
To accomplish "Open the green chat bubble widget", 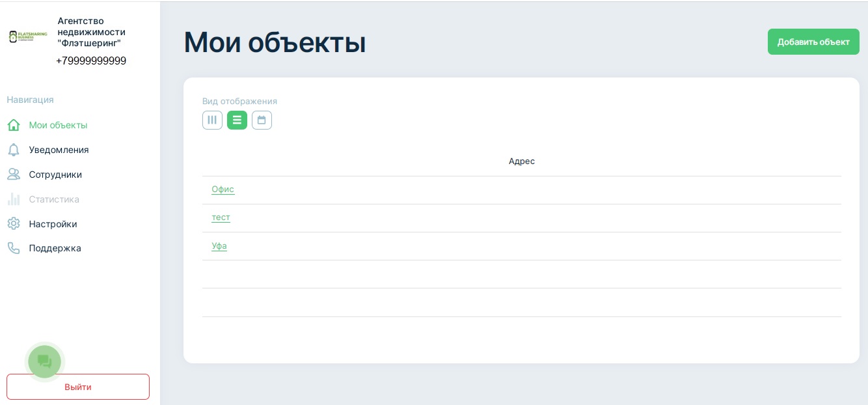I will click(x=44, y=361).
